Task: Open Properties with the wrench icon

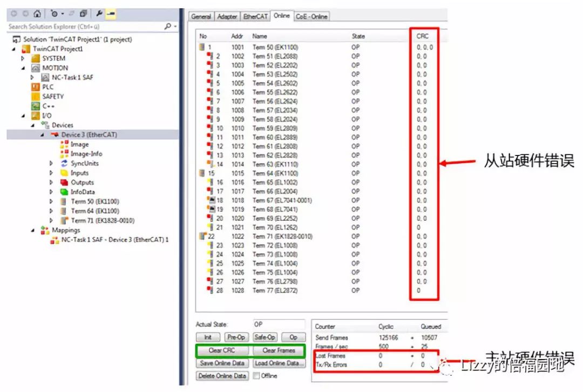Action: [x=99, y=13]
